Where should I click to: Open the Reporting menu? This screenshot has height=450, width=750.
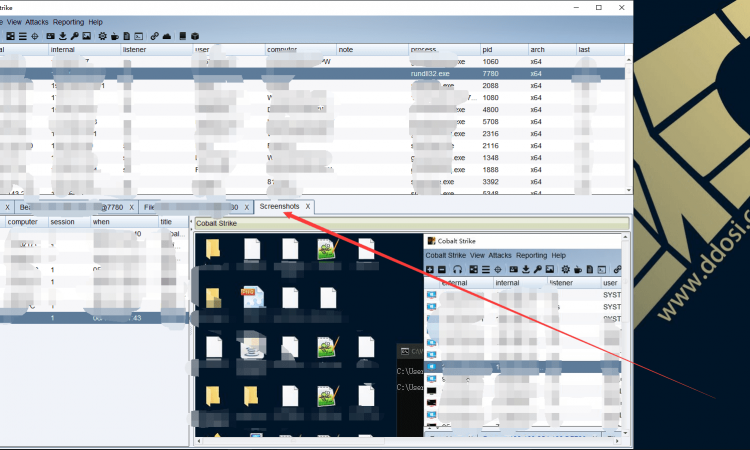(x=68, y=22)
